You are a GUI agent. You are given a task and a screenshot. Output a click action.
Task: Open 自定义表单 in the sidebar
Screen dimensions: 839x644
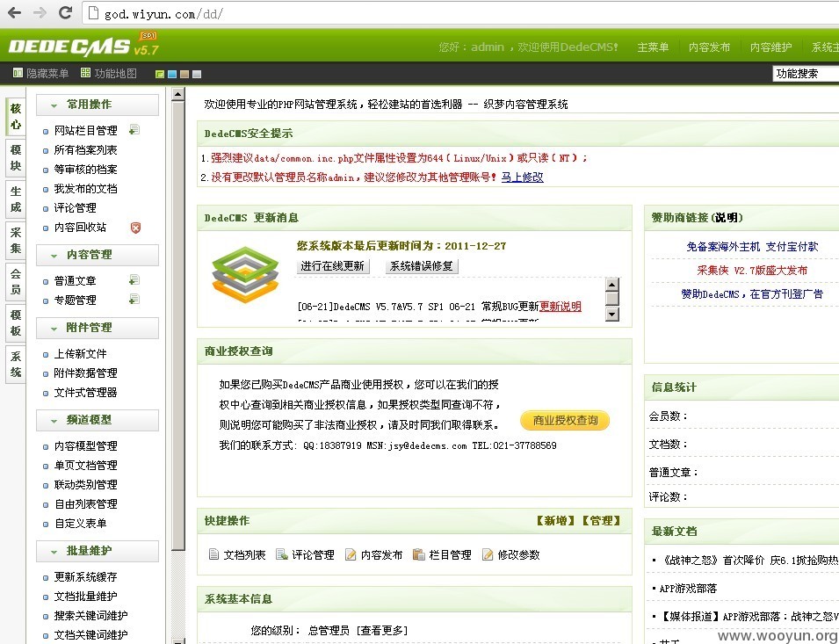pos(80,523)
